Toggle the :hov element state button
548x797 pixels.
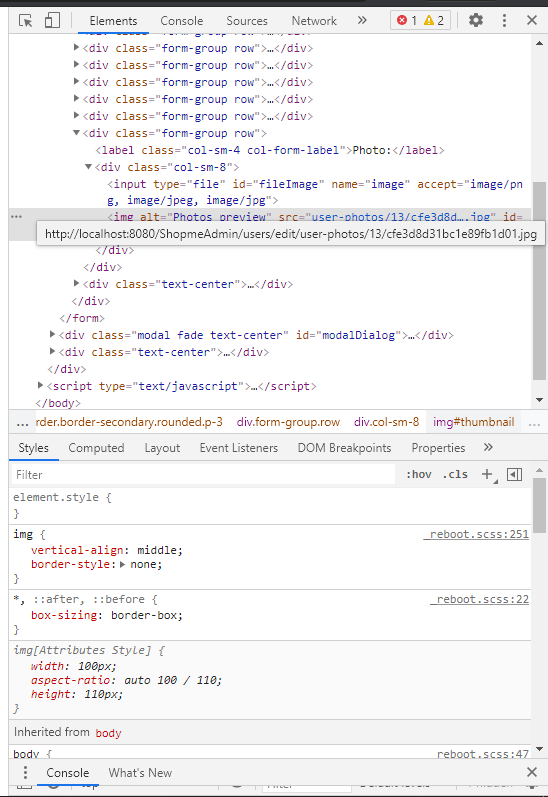pos(418,474)
